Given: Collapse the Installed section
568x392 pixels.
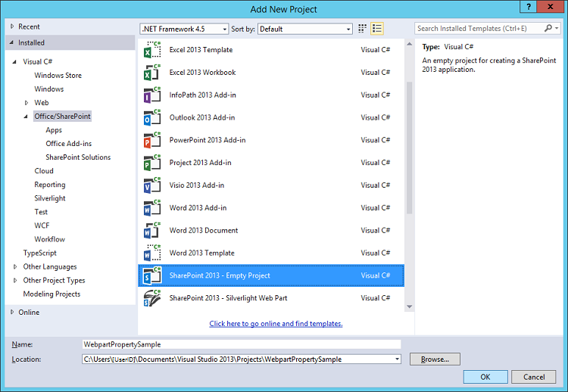Looking at the screenshot, I should (x=12, y=42).
